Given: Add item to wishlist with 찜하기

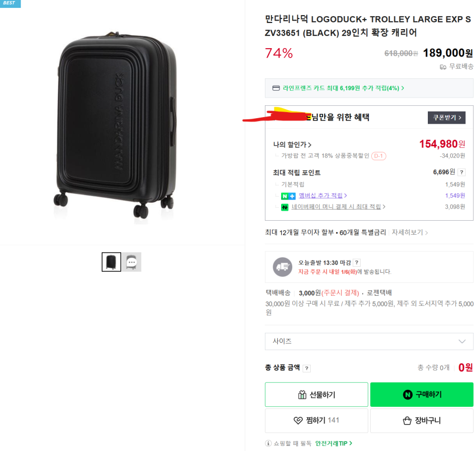Looking at the screenshot, I should pos(316,420).
